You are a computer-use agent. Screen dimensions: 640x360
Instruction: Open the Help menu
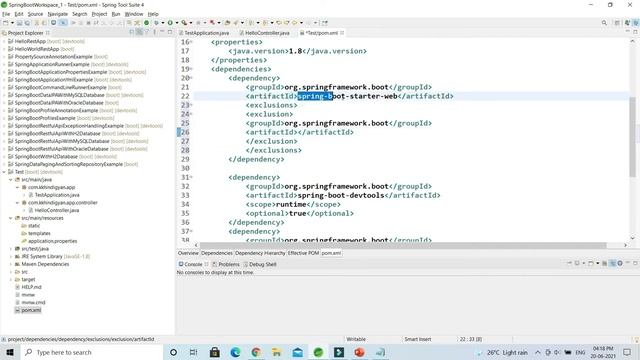point(153,14)
